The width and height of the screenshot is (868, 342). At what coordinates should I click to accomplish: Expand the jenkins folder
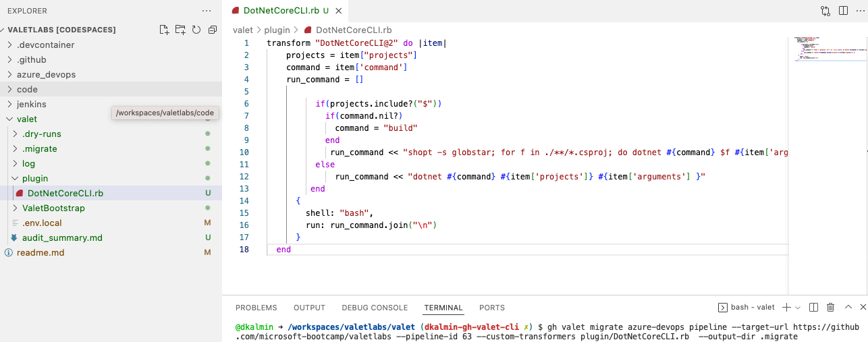[111, 104]
